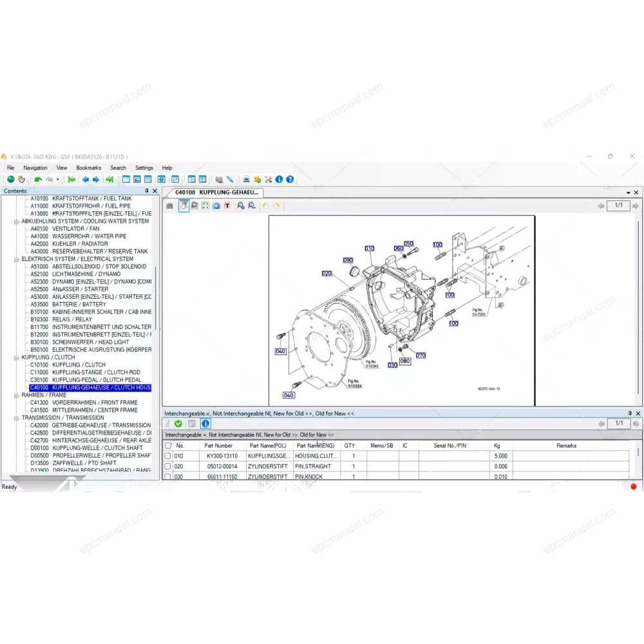Click the yellow bookmark-add star icon
Image resolution: width=644 pixels, height=644 pixels.
[x=258, y=179]
